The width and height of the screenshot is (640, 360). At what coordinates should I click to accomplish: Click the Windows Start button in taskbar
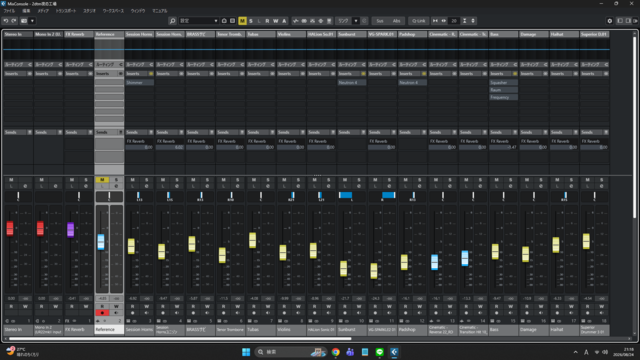(x=246, y=352)
